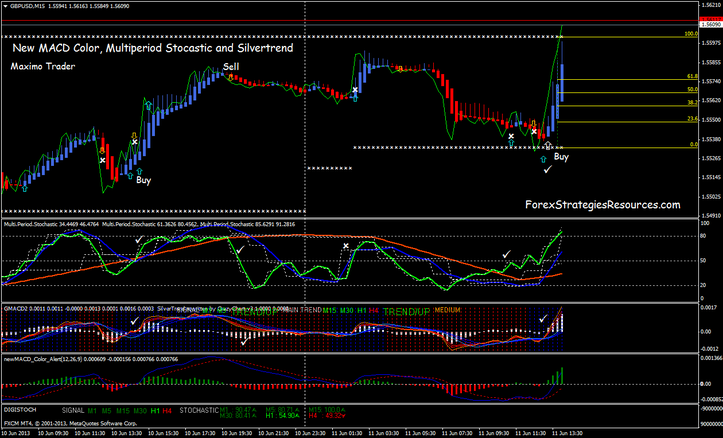Select the white hollow up arrow beside right Buy label
Viewport: 723px width, 438px height.
[548, 146]
